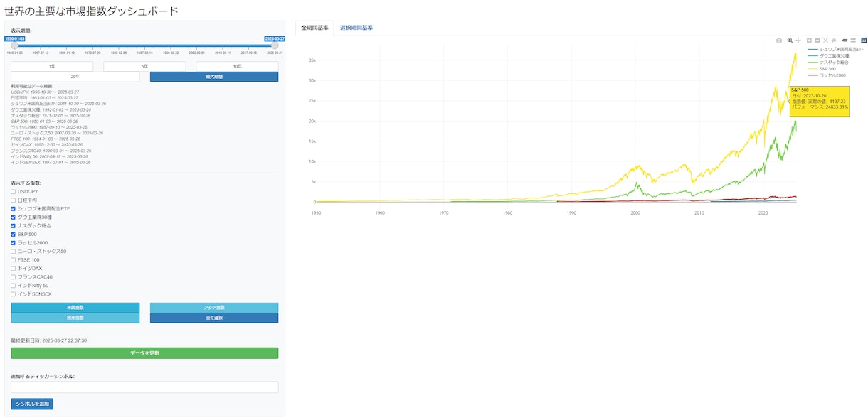868x420 pixels.
Task: Enable the USD/JPY checkbox
Action: (13, 192)
